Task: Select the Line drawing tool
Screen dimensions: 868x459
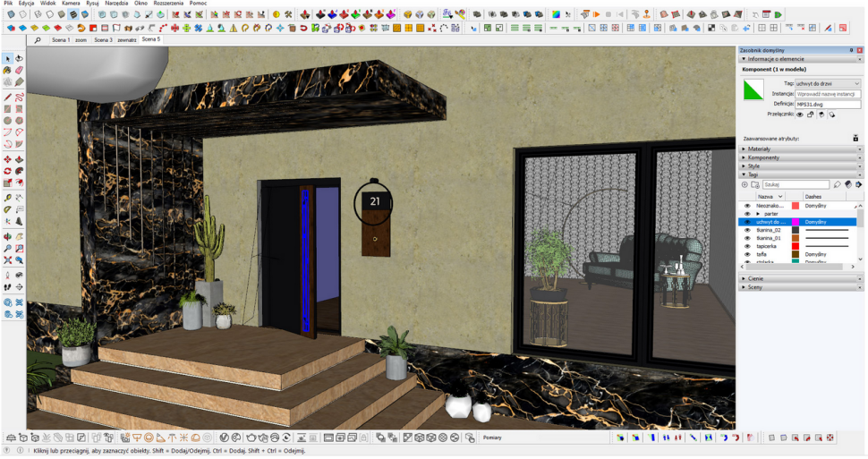Action: coord(8,96)
